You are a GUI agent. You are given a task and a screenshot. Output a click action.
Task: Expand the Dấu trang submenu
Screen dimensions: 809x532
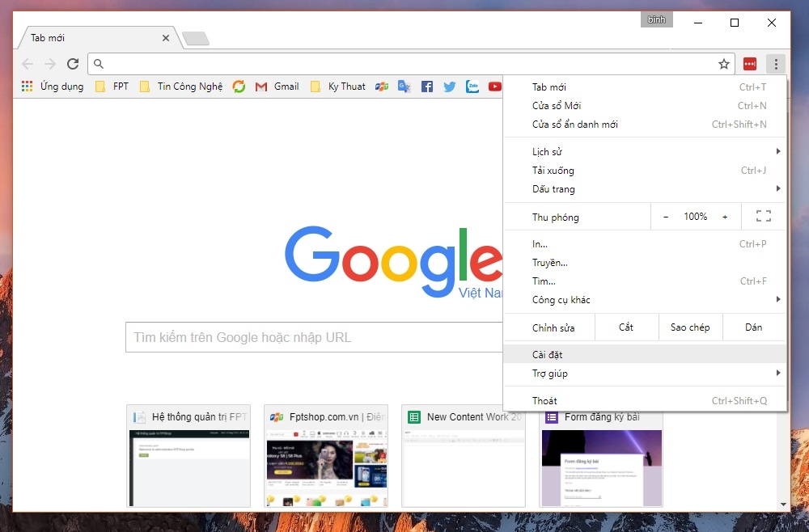[x=645, y=188]
